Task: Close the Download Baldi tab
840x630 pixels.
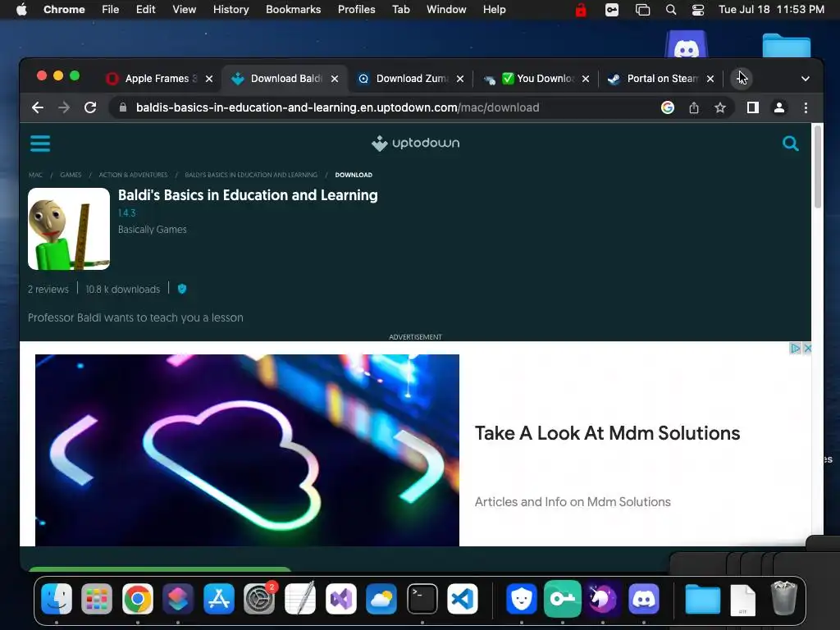Action: point(335,79)
